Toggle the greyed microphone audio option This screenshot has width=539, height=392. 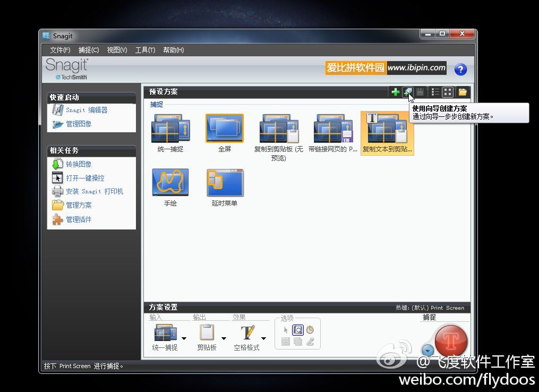point(310,342)
